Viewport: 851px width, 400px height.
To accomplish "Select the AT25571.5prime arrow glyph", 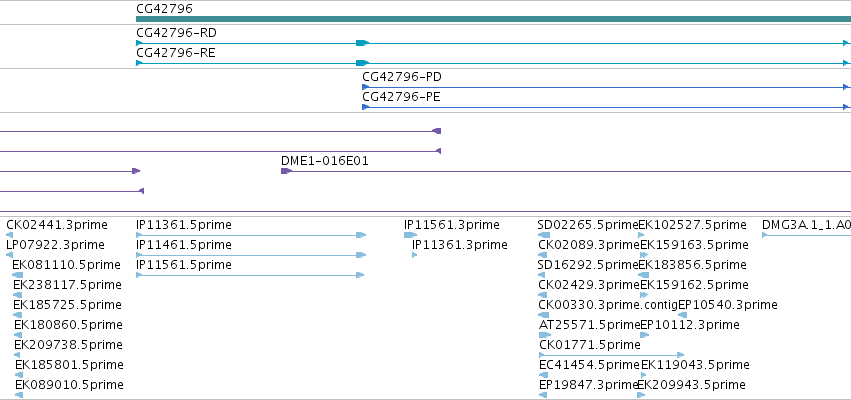I will (545, 335).
